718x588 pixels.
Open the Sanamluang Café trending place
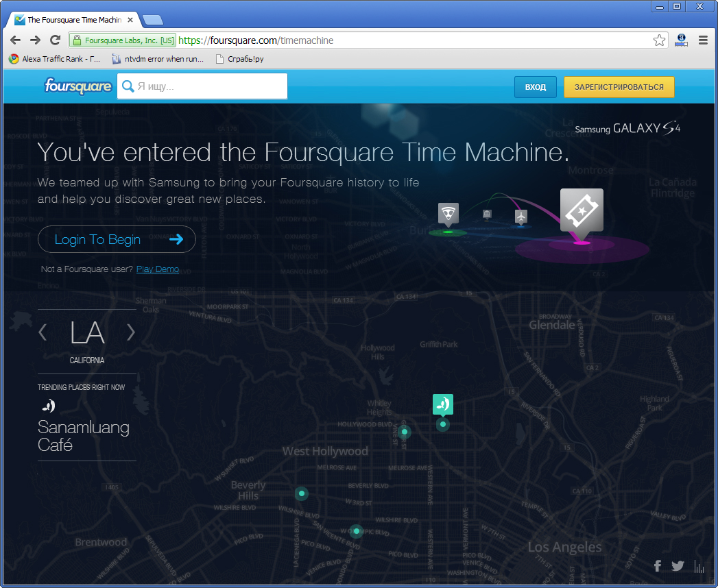click(84, 436)
